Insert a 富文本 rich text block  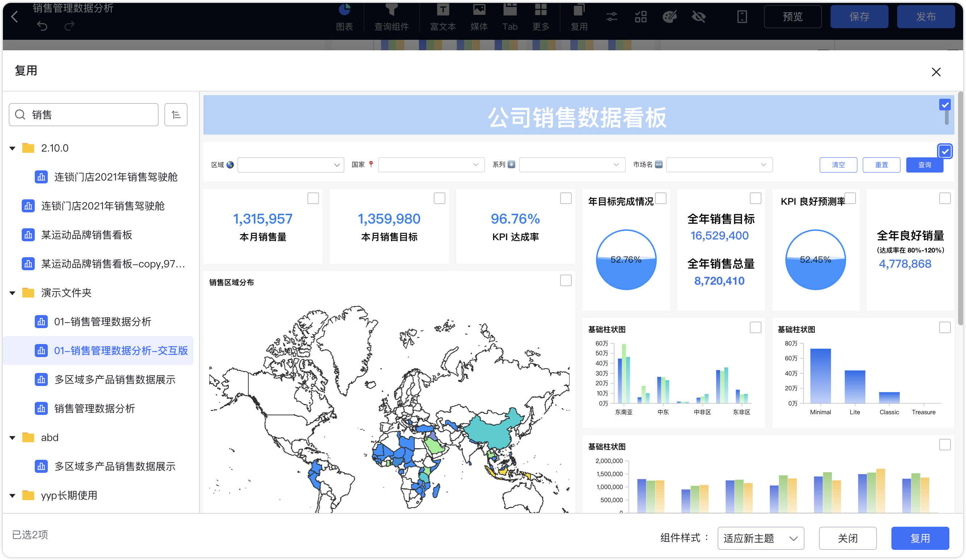pyautogui.click(x=443, y=17)
